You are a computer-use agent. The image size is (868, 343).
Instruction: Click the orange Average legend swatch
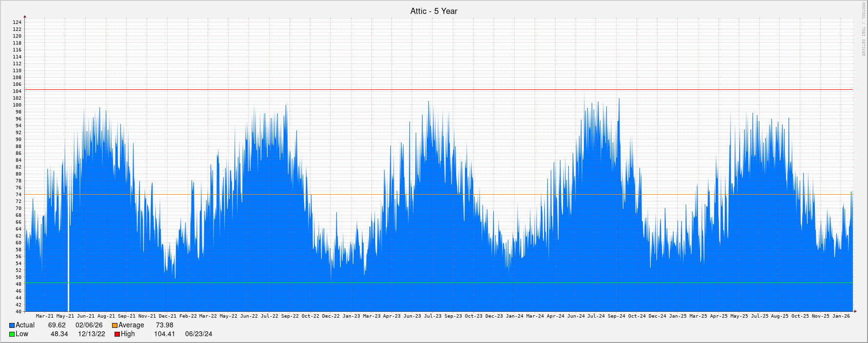[115, 325]
